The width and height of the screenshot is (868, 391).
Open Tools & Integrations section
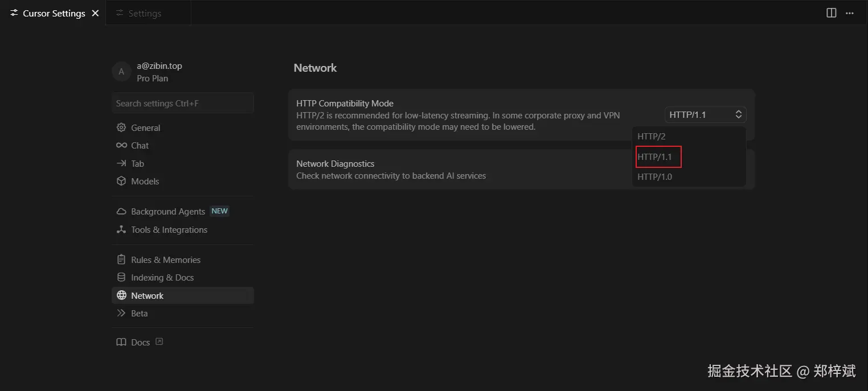point(183,229)
